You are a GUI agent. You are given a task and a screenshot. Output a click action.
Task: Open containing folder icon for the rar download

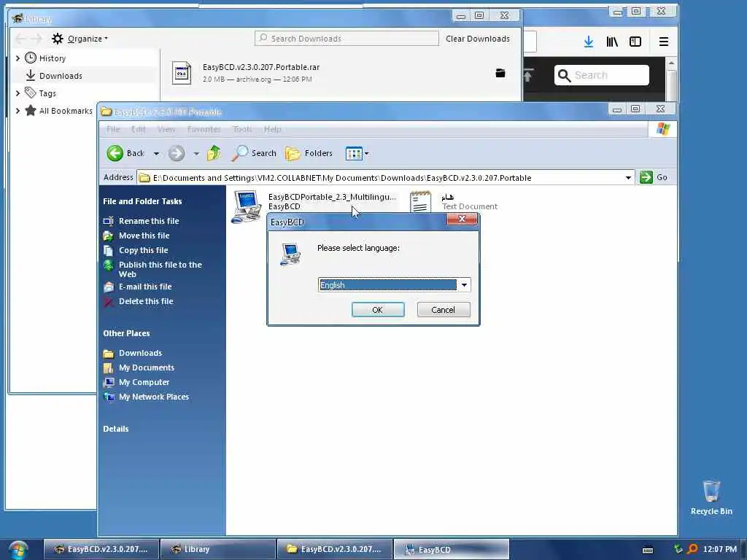click(500, 73)
